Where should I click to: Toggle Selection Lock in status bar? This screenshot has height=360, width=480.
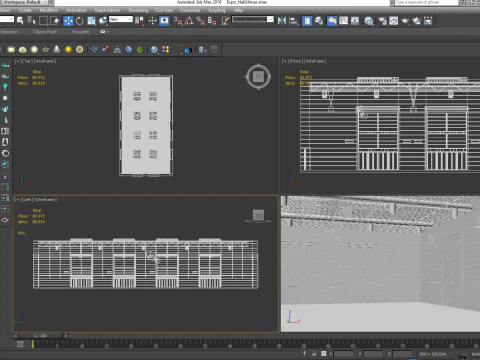pyautogui.click(x=314, y=354)
